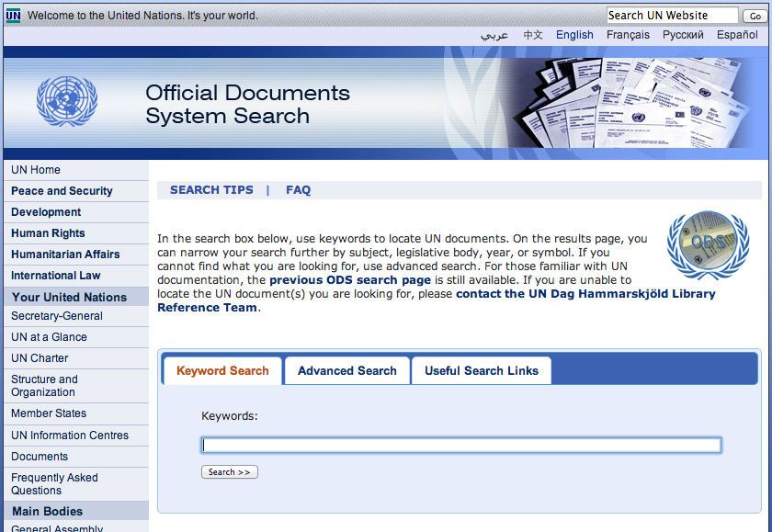Image resolution: width=772 pixels, height=532 pixels.
Task: Click the Official Documents System Search title
Action: [x=247, y=105]
